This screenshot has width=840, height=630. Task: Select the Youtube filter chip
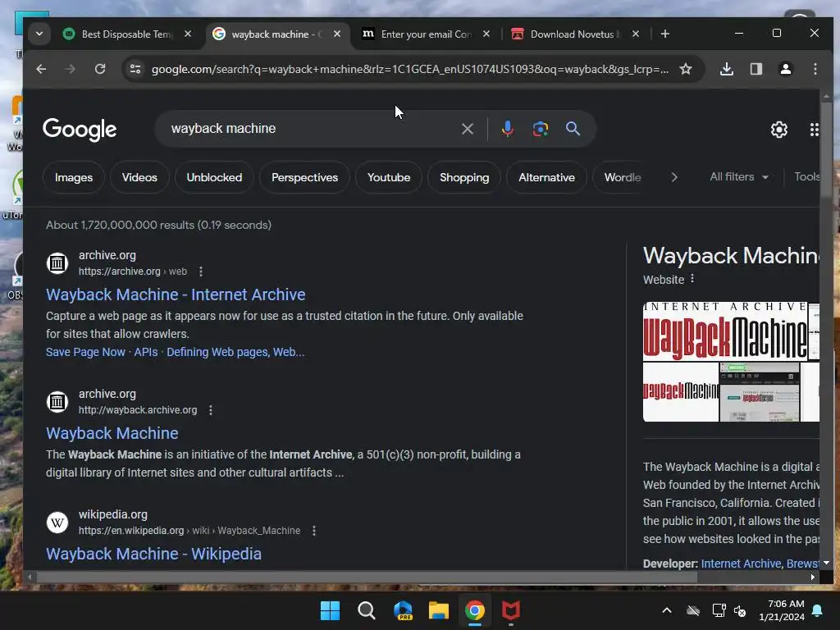pyautogui.click(x=389, y=177)
